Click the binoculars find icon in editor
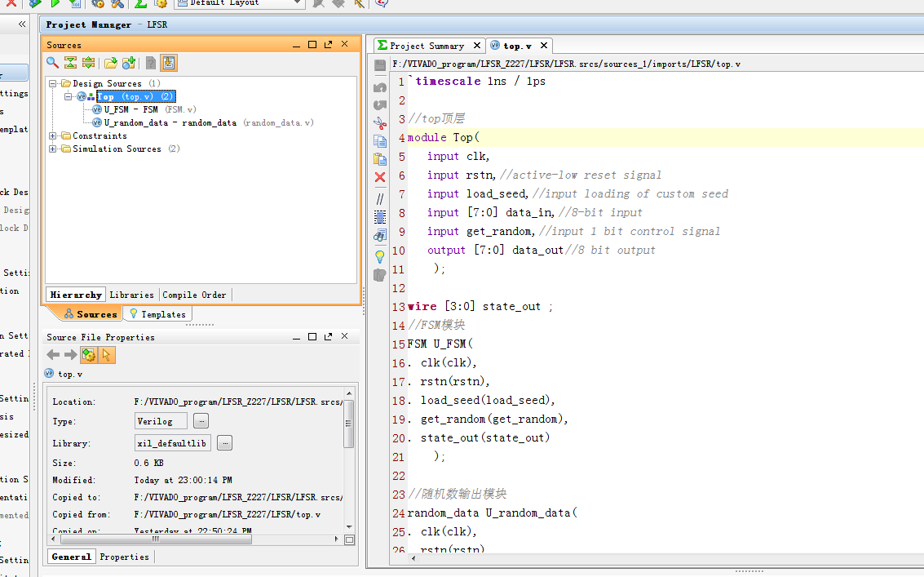 tap(380, 236)
